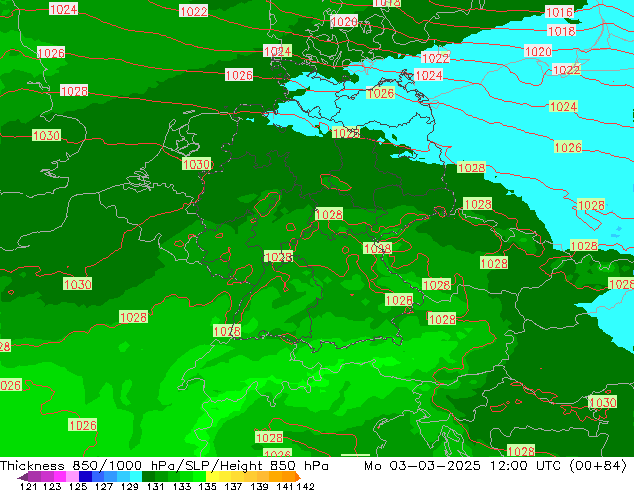Screen dimensions: 634x490
Task: Click the legend value 142
Action: pyautogui.click(x=305, y=486)
